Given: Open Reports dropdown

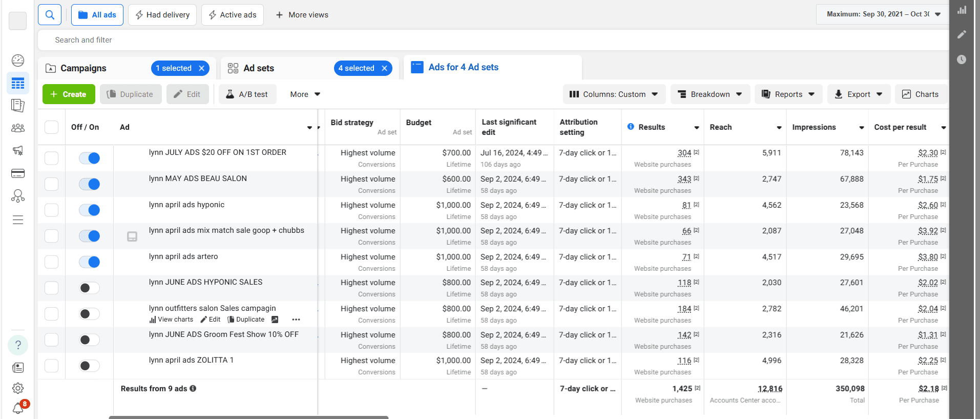Looking at the screenshot, I should tap(788, 94).
